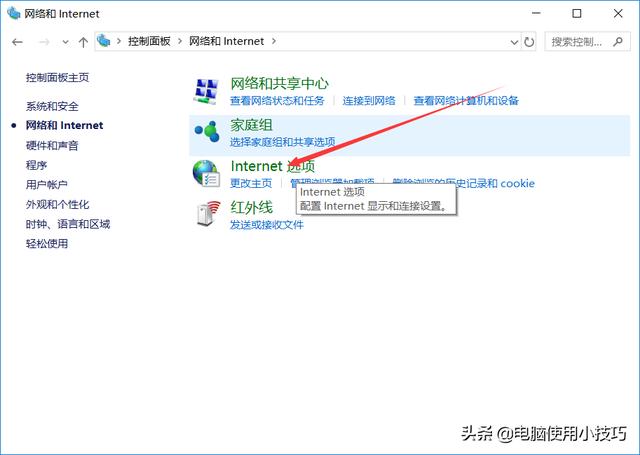Click 更改主页 link

coord(251,183)
